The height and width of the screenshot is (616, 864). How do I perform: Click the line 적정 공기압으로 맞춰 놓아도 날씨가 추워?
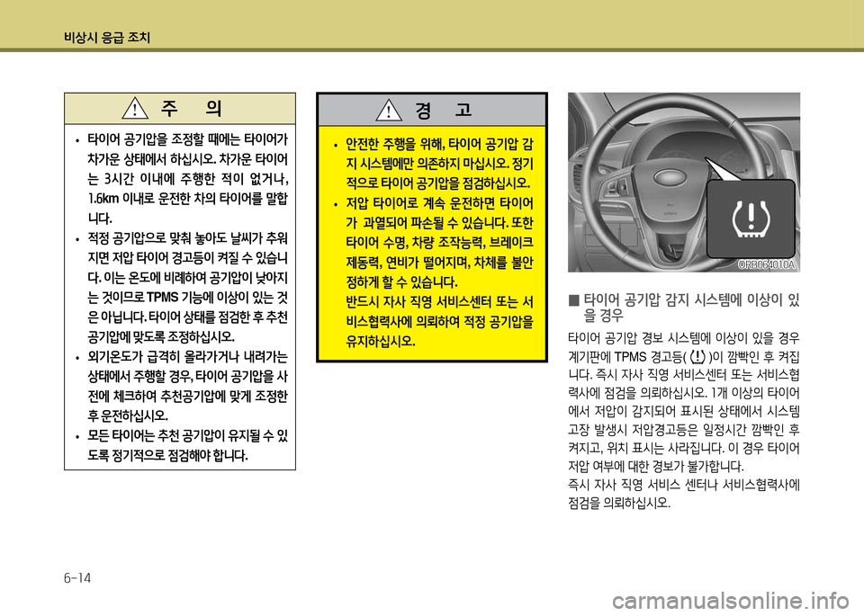click(x=187, y=238)
